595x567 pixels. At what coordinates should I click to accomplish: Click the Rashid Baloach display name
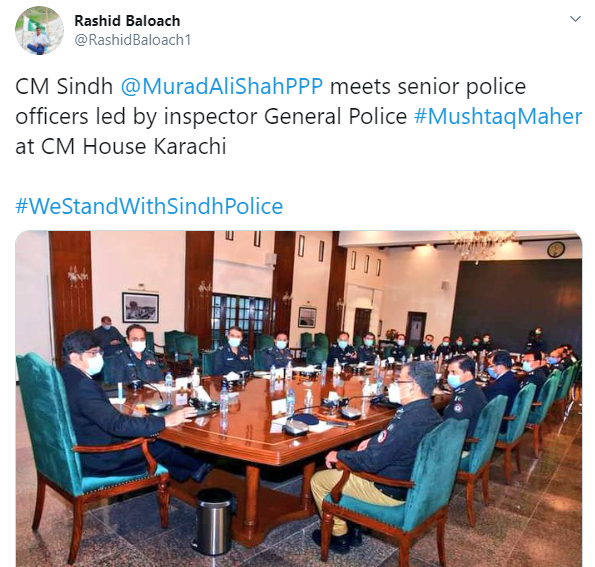pos(127,21)
